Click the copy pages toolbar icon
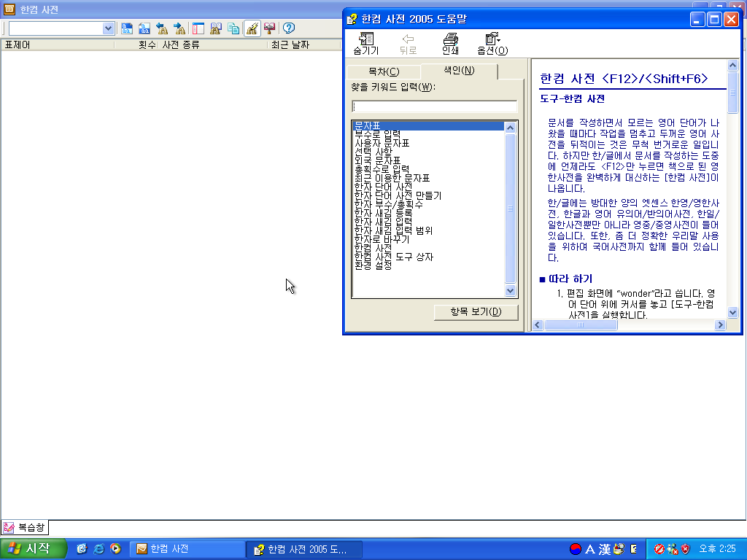This screenshot has height=560, width=747. (233, 28)
